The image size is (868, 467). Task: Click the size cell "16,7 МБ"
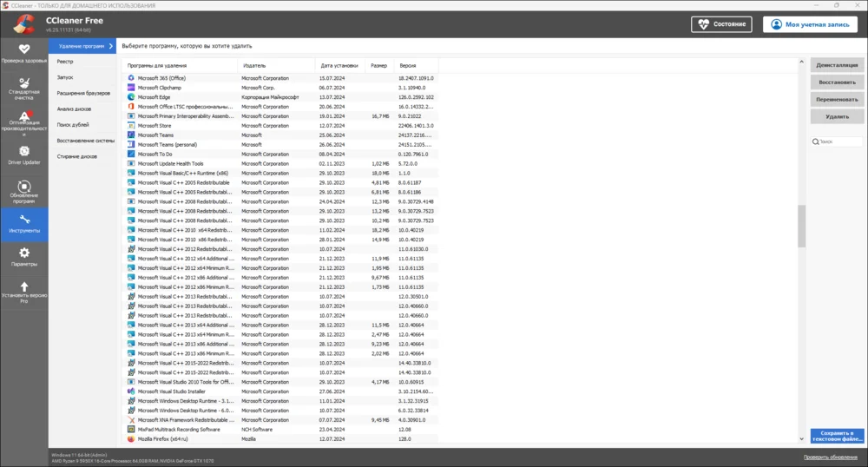380,116
